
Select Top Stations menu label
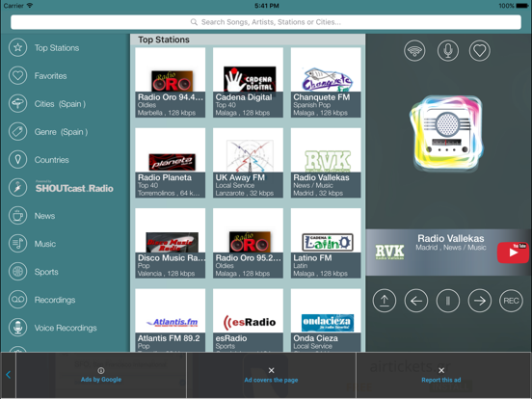point(57,48)
